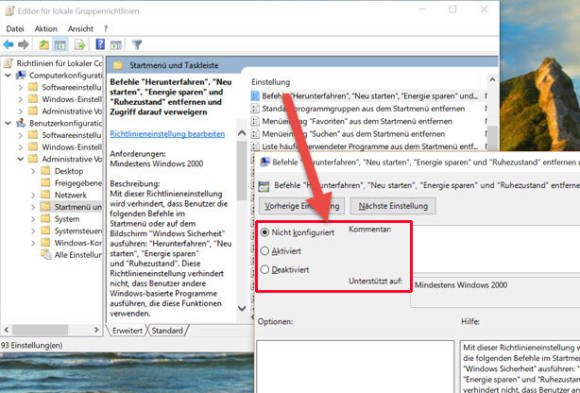
Task: Collapse the Computerkonfiguration tree node
Action: click(x=8, y=75)
